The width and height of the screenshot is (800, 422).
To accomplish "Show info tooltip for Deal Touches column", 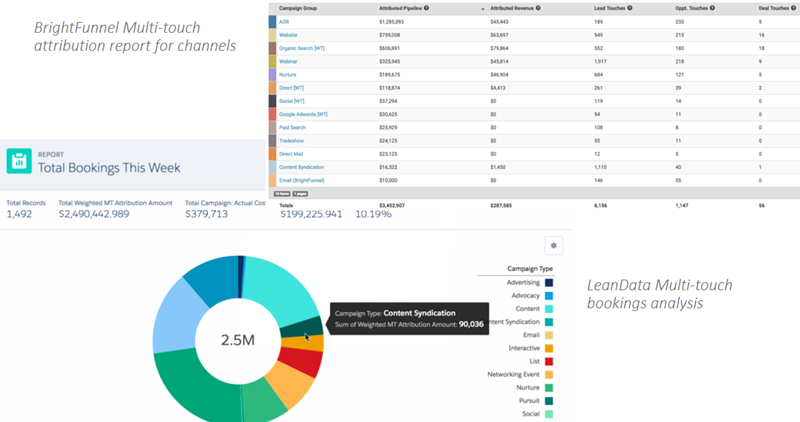I will [793, 8].
